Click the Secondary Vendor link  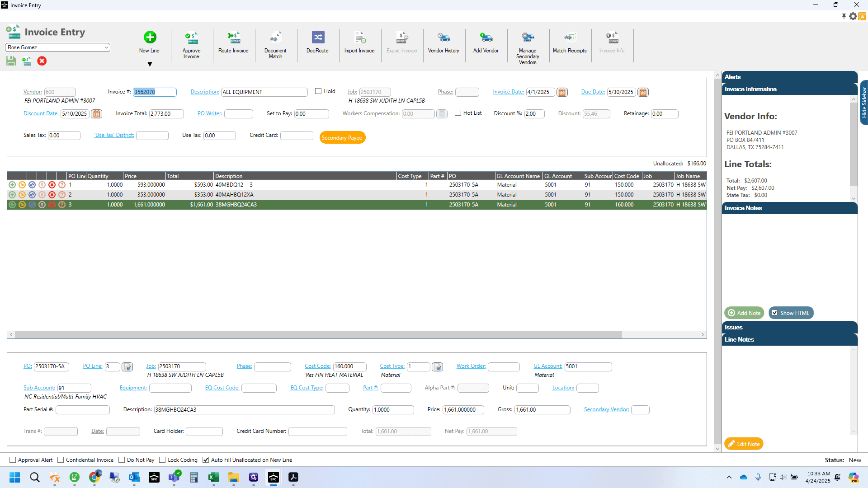606,409
